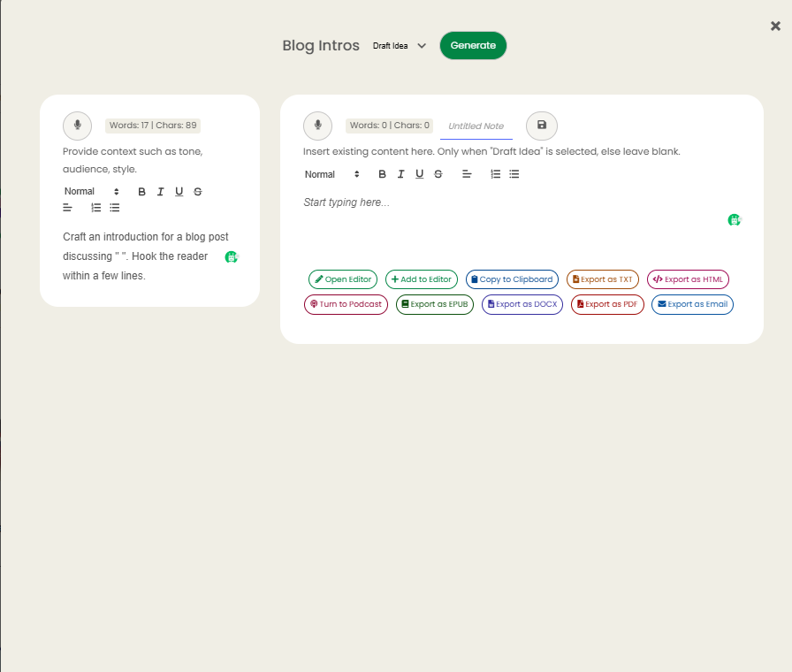Click Add to Editor button
This screenshot has height=672, width=792.
pyautogui.click(x=422, y=279)
